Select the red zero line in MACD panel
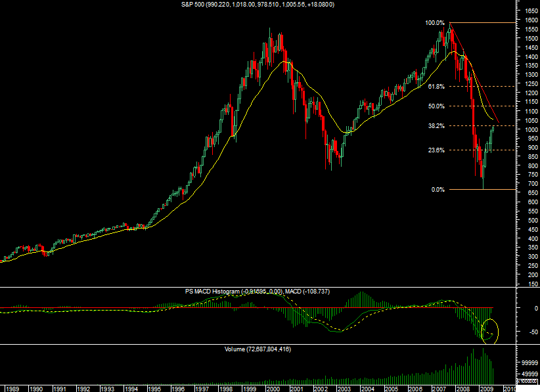 coord(246,308)
